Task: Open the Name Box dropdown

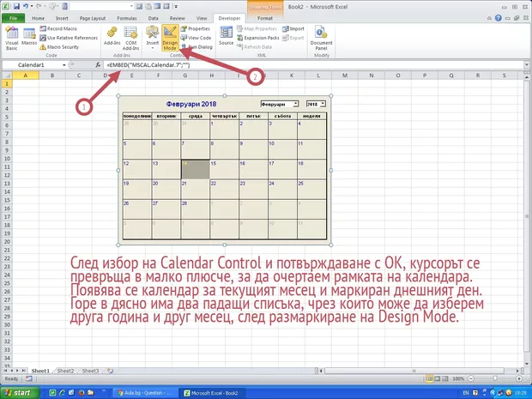Action: click(63, 65)
